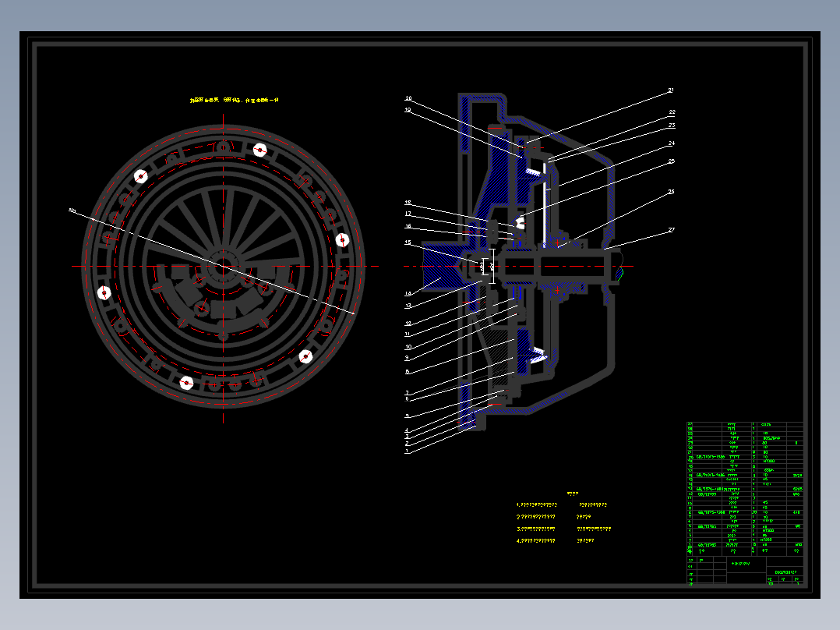Select part callout label 12

click(408, 324)
